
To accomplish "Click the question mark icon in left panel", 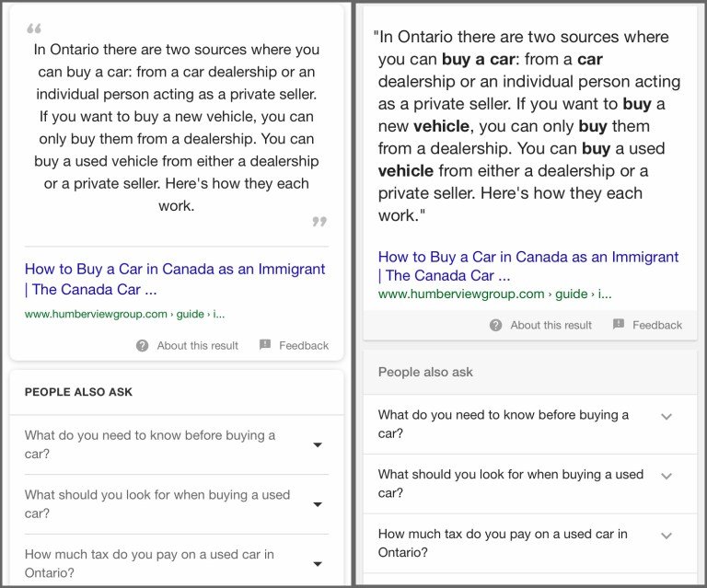I will click(x=142, y=346).
